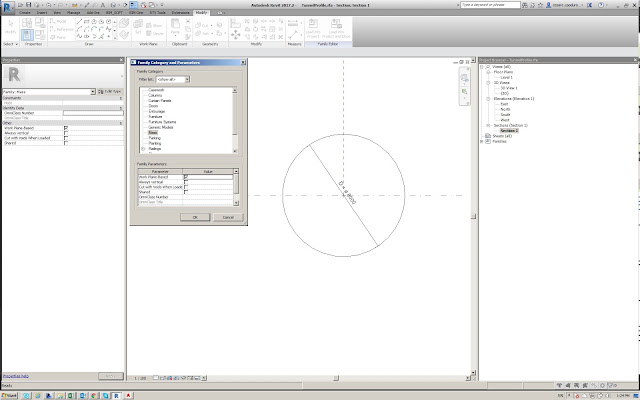Image resolution: width=640 pixels, height=400 pixels.
Task: Select Generic Models in category list
Action: click(161, 127)
